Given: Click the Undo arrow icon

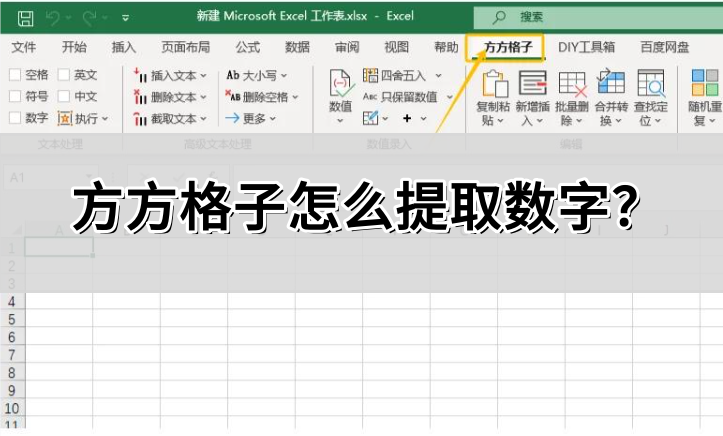Looking at the screenshot, I should 53,18.
